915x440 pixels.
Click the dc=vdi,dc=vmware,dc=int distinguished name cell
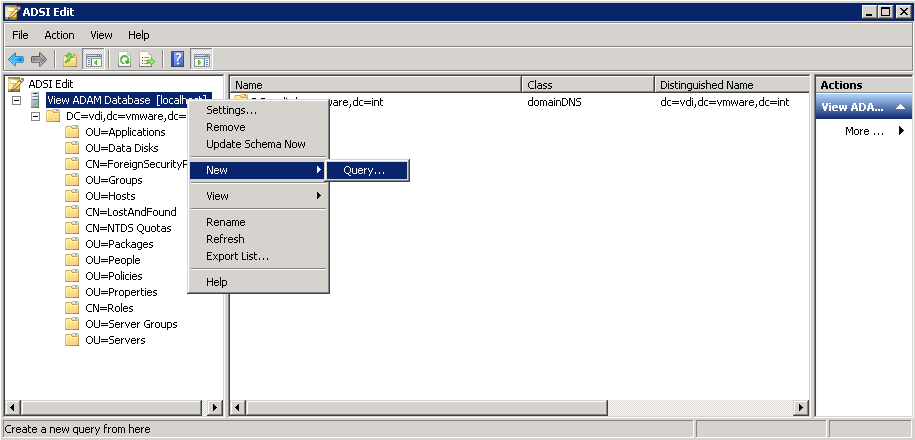724,102
